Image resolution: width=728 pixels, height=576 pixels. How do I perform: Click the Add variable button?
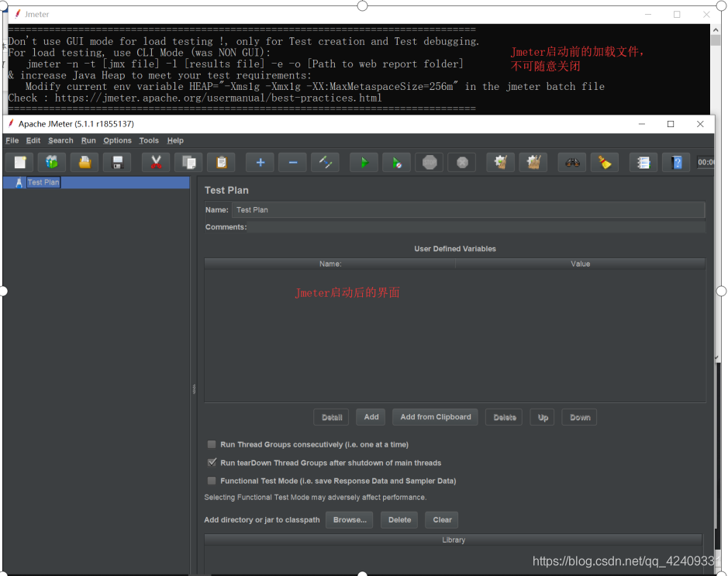click(x=371, y=417)
